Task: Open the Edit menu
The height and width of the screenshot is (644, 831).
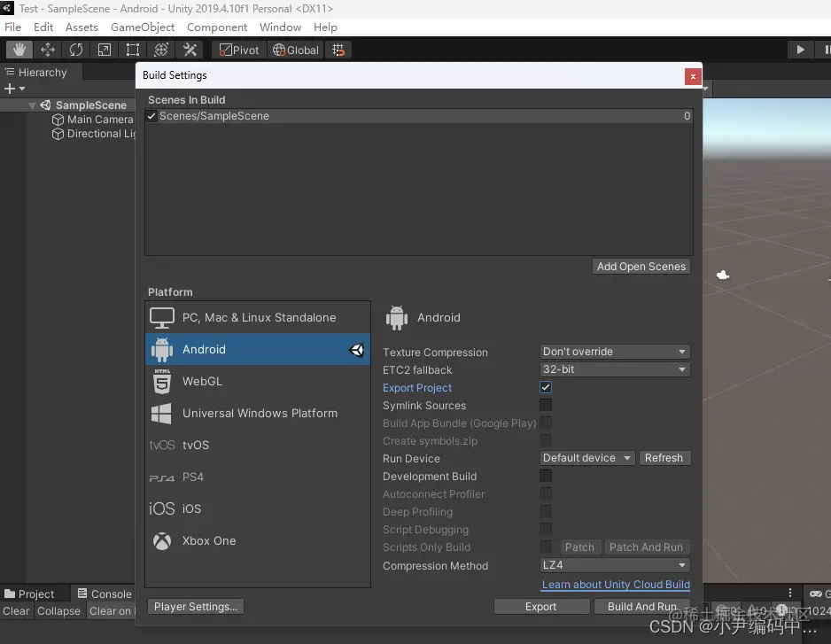Action: click(x=43, y=27)
